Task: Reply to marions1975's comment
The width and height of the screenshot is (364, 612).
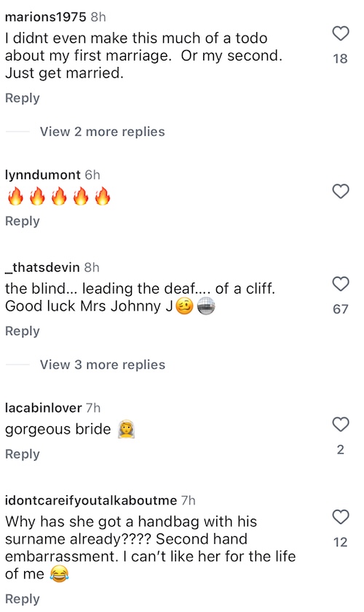Action: 23,98
